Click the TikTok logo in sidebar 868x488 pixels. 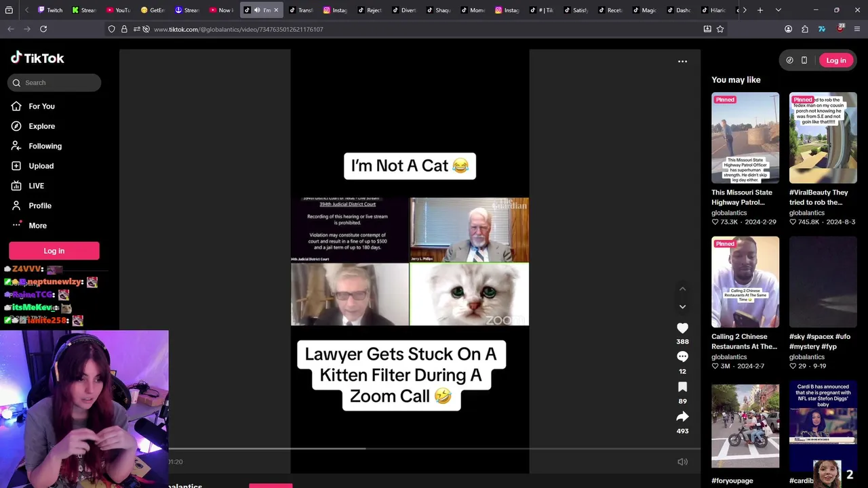tap(37, 58)
